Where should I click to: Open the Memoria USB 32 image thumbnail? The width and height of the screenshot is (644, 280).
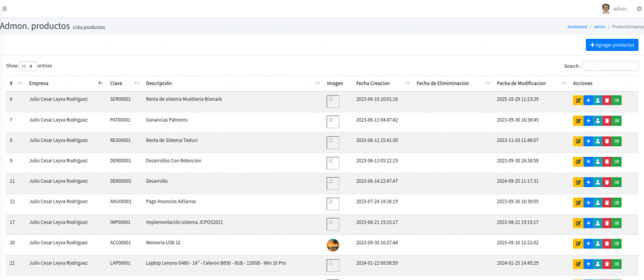333,245
